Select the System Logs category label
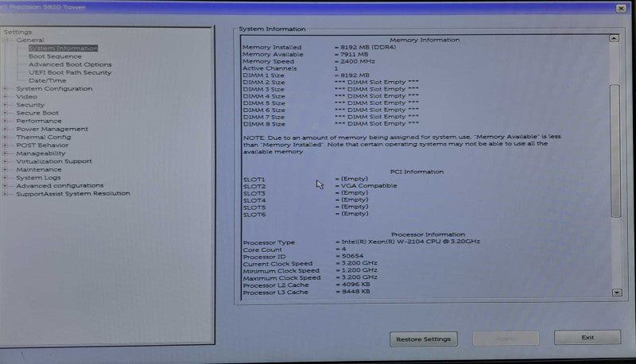Image resolution: width=636 pixels, height=364 pixels. [38, 177]
